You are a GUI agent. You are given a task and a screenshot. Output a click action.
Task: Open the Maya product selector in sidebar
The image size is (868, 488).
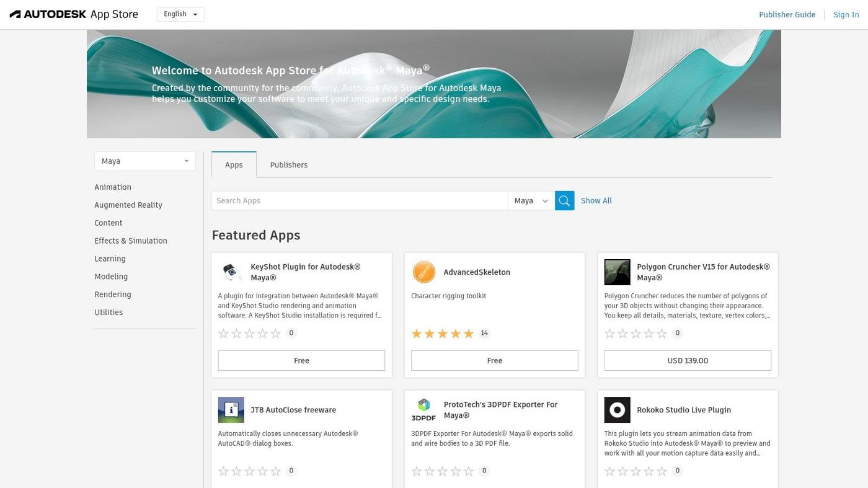click(145, 161)
